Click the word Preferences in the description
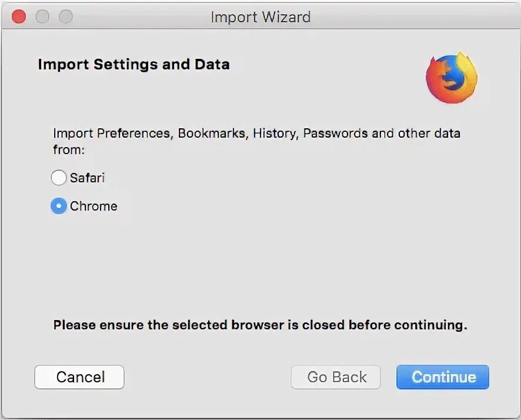Image resolution: width=521 pixels, height=420 pixels. (x=133, y=134)
